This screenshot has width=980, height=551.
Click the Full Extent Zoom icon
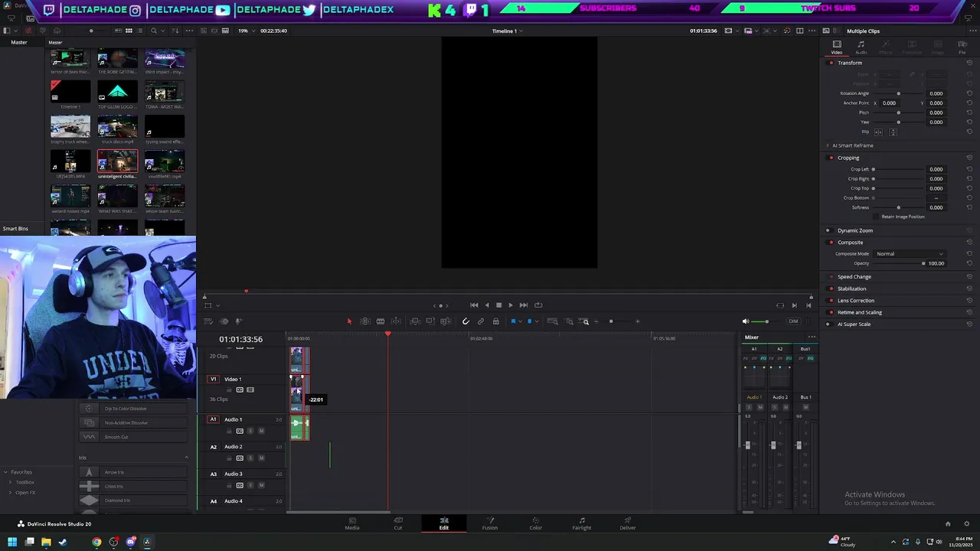(553, 321)
